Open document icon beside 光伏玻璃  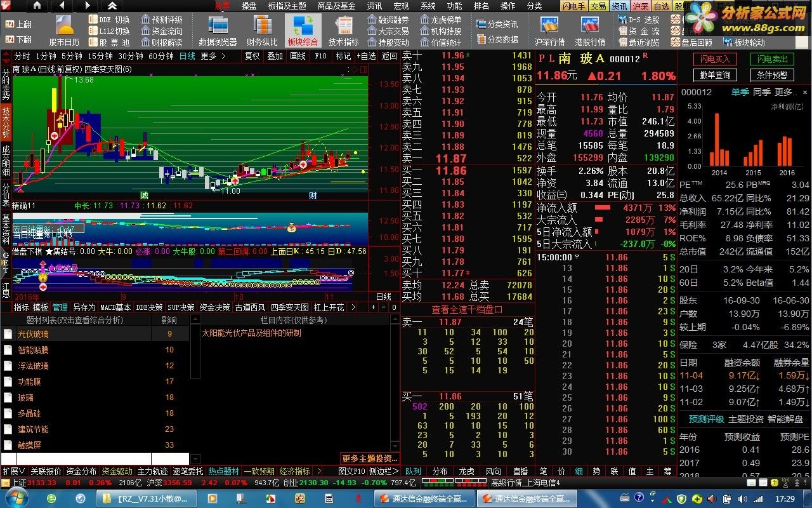[8, 334]
